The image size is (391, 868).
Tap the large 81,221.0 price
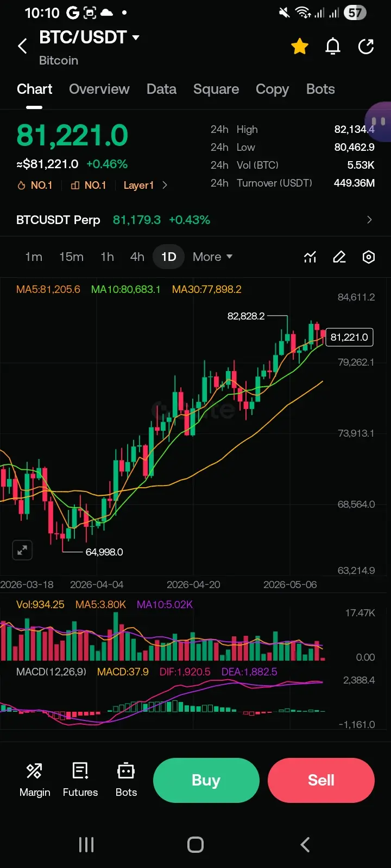[x=72, y=135]
